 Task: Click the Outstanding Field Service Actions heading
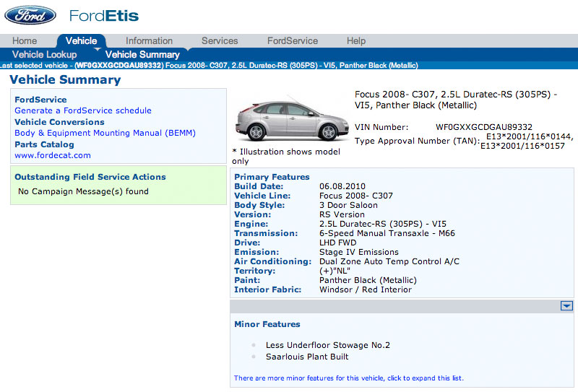[x=90, y=177]
